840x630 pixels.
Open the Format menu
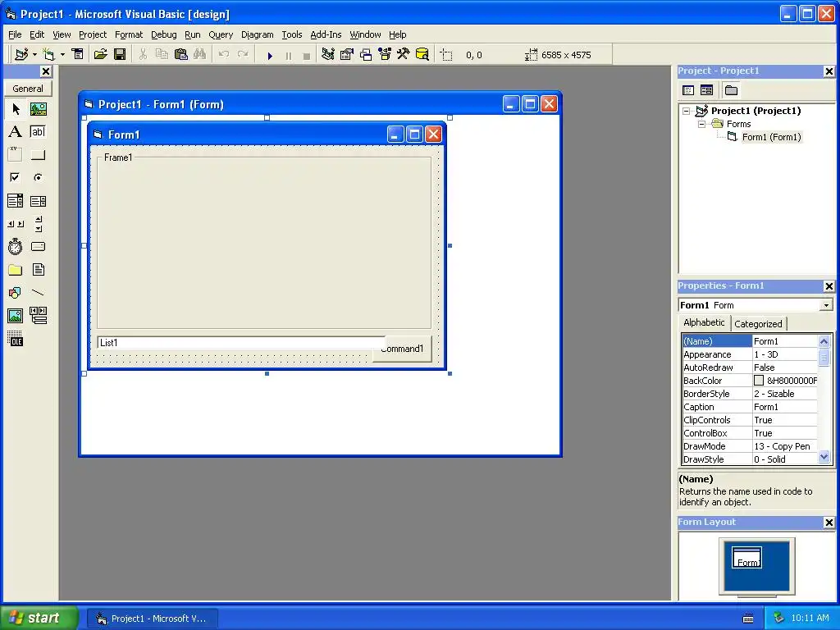pos(129,34)
